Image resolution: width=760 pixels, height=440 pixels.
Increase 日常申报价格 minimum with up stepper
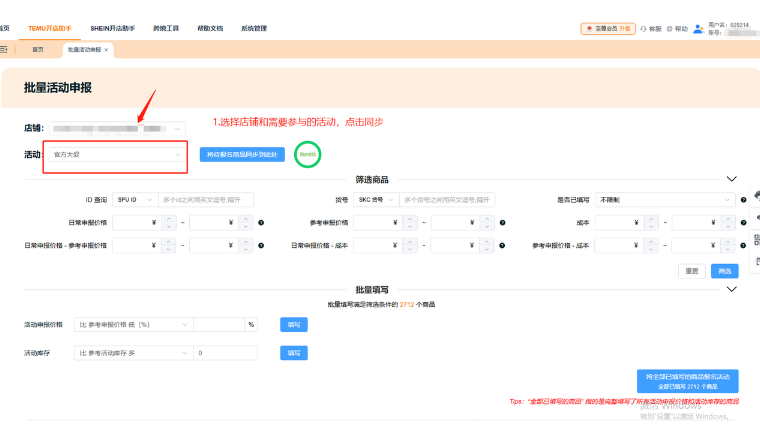pyautogui.click(x=169, y=219)
